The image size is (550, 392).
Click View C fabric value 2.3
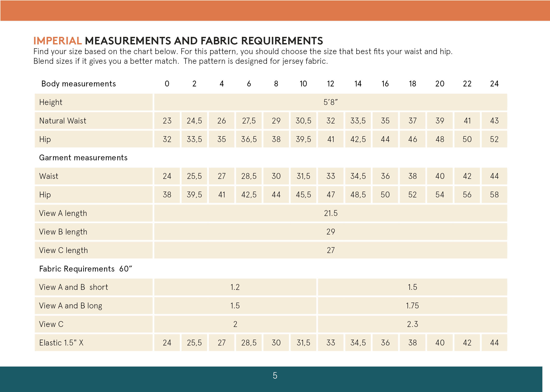tap(412, 324)
